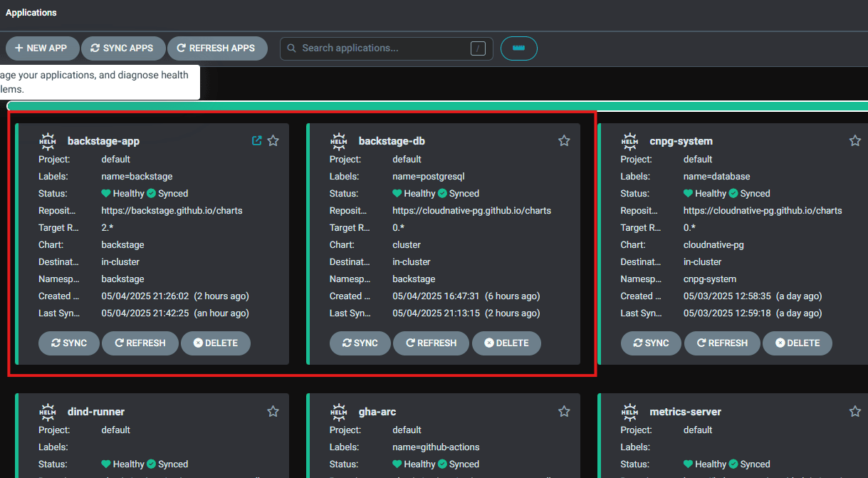Open backstage-app external link icon
Screen dimensions: 868x478
pos(257,141)
